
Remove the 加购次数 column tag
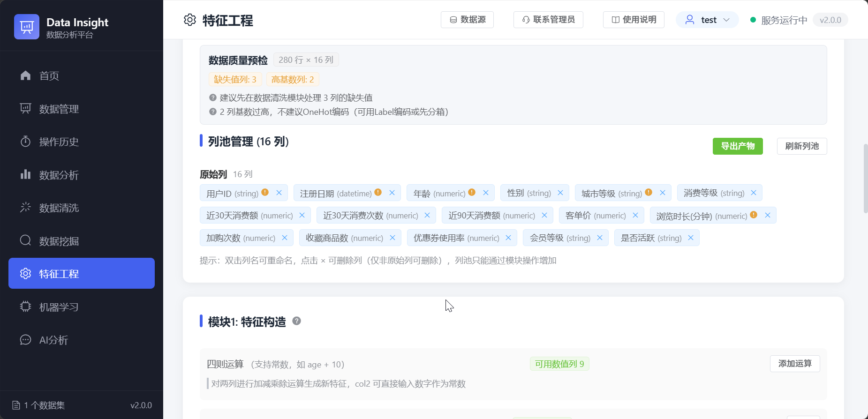click(285, 238)
